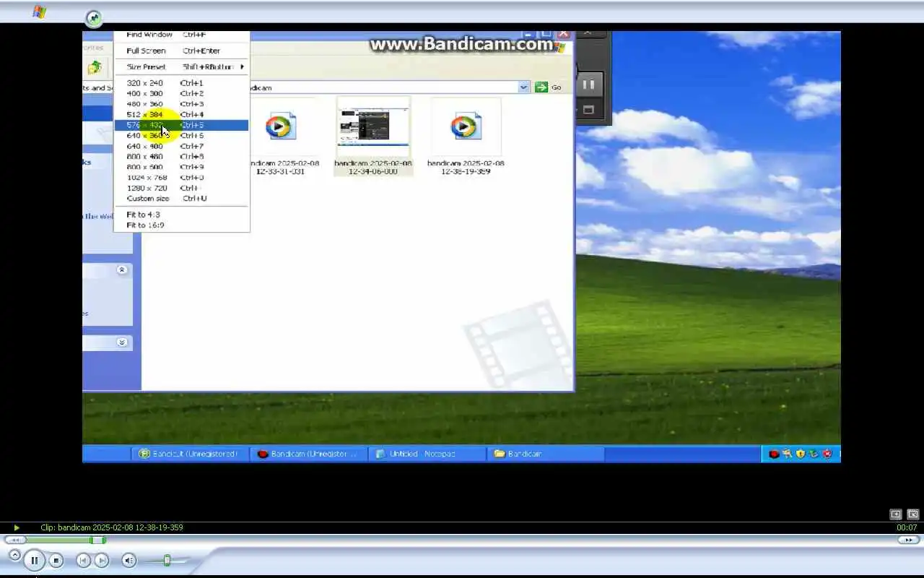Mute the player's speaker icon
This screenshot has height=578, width=924.
point(128,560)
